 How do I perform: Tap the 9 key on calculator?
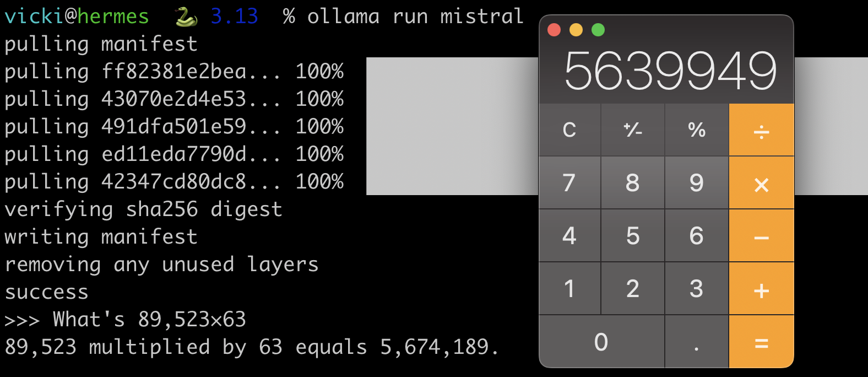pyautogui.click(x=697, y=183)
